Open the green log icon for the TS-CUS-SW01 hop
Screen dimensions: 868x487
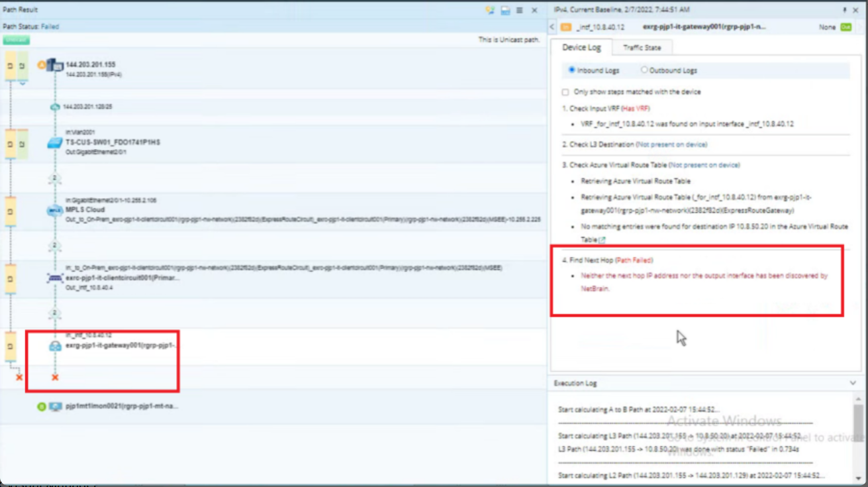22,144
